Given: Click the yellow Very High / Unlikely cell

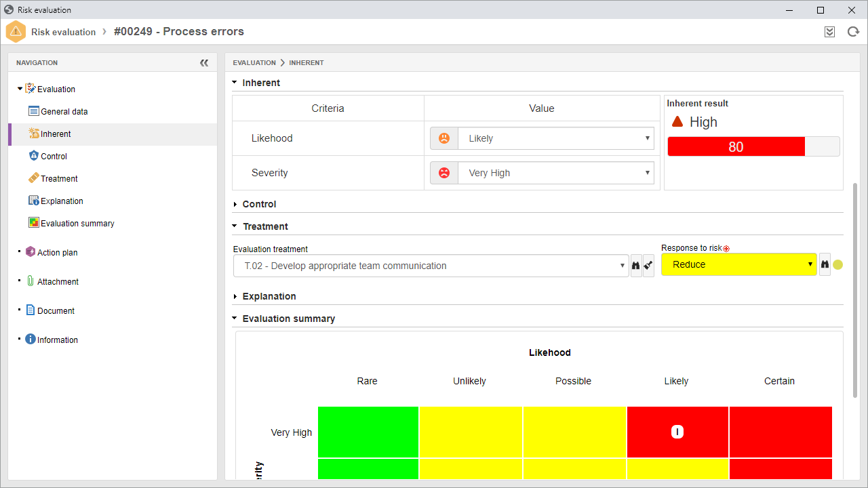Looking at the screenshot, I should coord(471,432).
